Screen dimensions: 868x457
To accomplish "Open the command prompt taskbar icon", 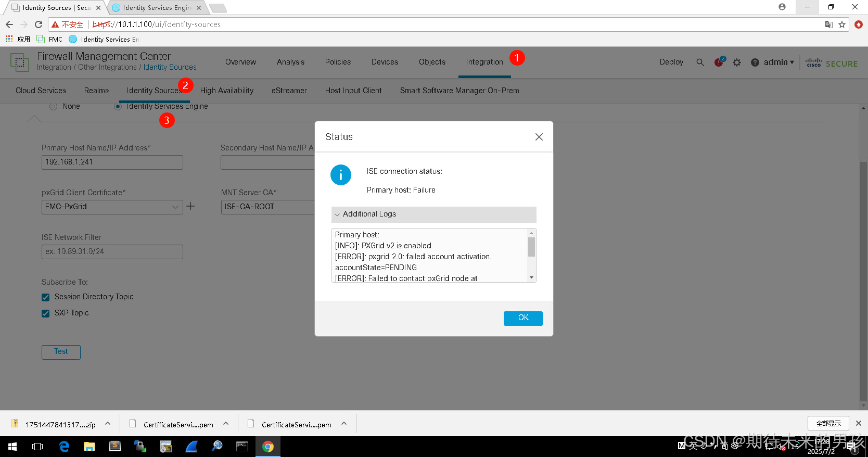I will [242, 446].
